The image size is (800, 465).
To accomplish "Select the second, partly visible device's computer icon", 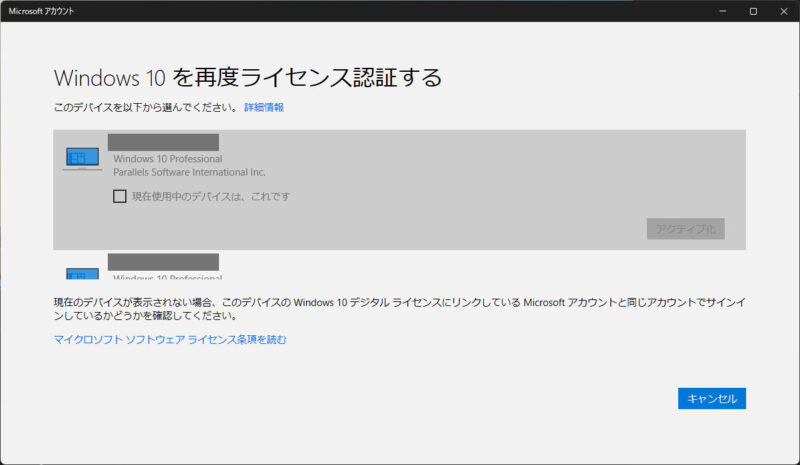I will click(82, 274).
